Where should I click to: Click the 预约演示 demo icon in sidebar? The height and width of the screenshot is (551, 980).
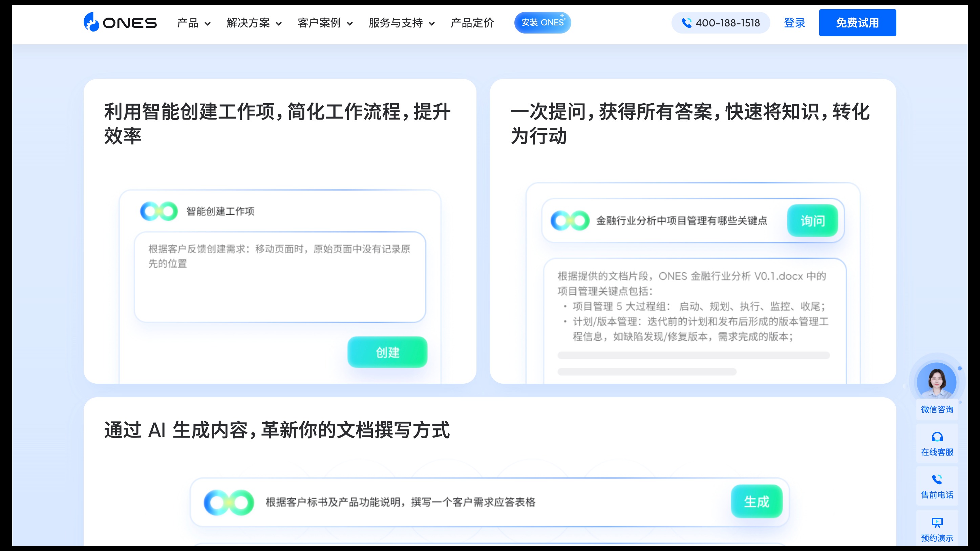pos(937,523)
